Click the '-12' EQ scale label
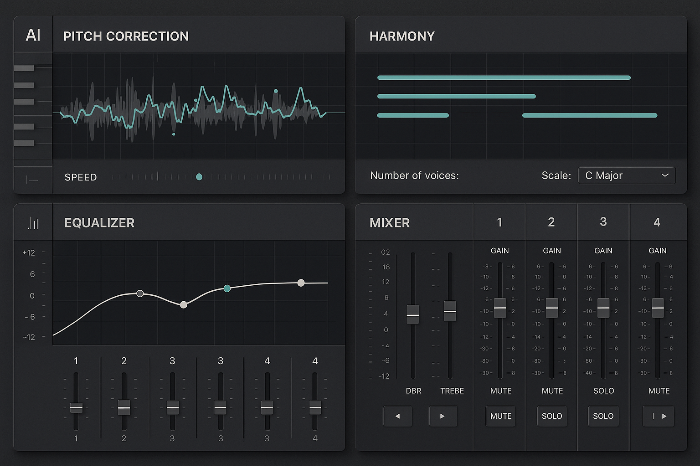Viewport: 700px width, 466px height. coord(29,337)
